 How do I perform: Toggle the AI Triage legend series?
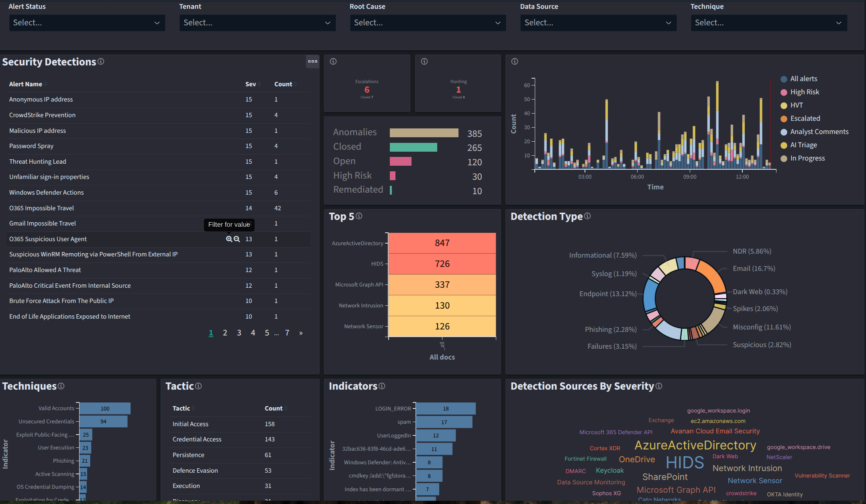coord(803,145)
